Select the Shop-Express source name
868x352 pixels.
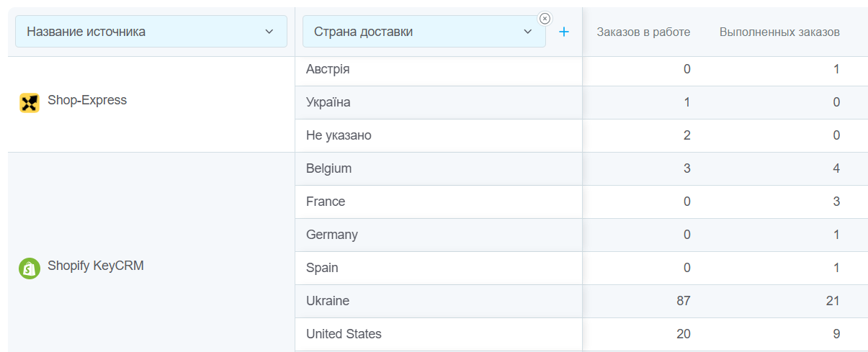click(x=87, y=100)
